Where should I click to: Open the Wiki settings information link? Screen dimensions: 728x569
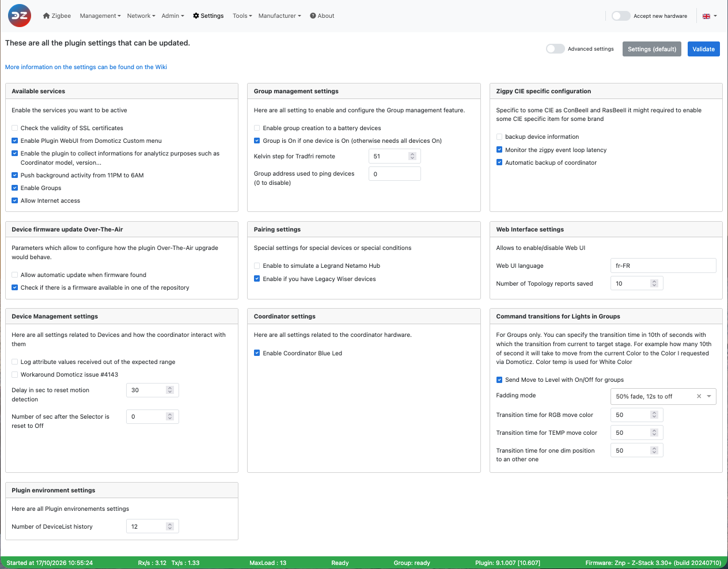86,67
